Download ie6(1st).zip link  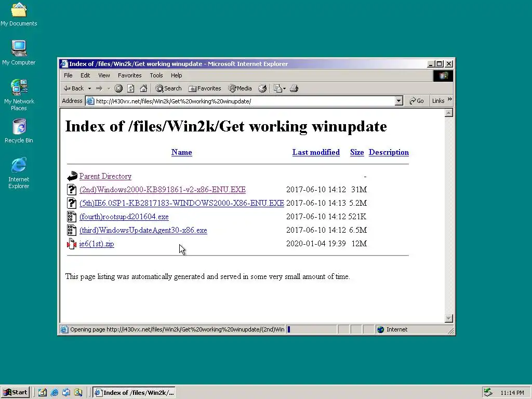(x=97, y=244)
